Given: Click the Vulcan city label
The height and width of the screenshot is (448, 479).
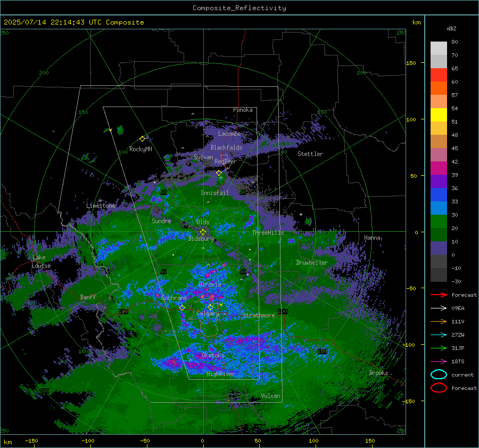Looking at the screenshot, I should pyautogui.click(x=270, y=396).
